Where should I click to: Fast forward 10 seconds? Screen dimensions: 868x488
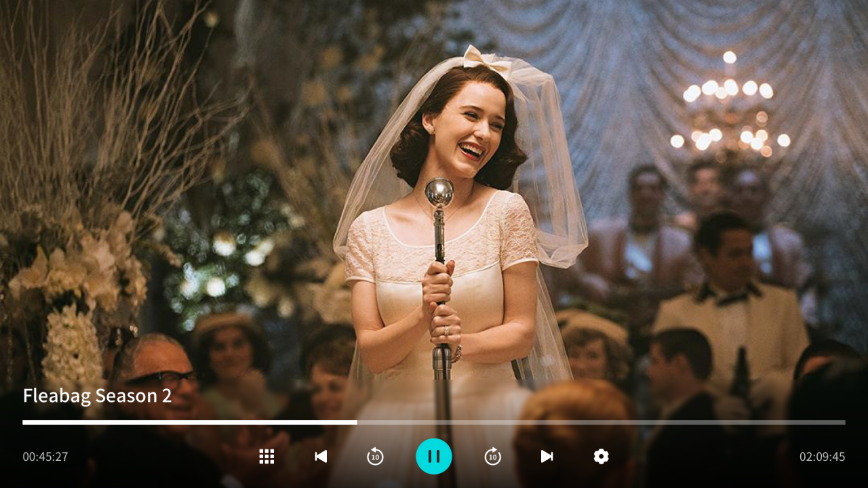(493, 457)
